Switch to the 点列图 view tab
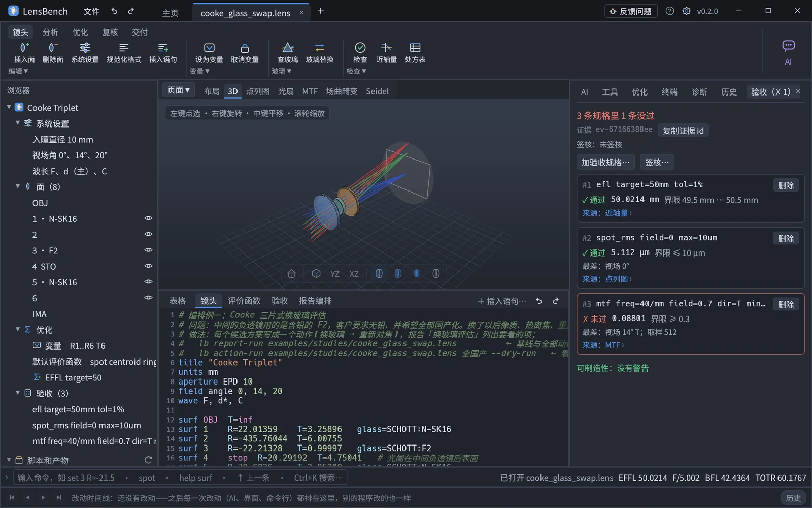 click(x=258, y=91)
